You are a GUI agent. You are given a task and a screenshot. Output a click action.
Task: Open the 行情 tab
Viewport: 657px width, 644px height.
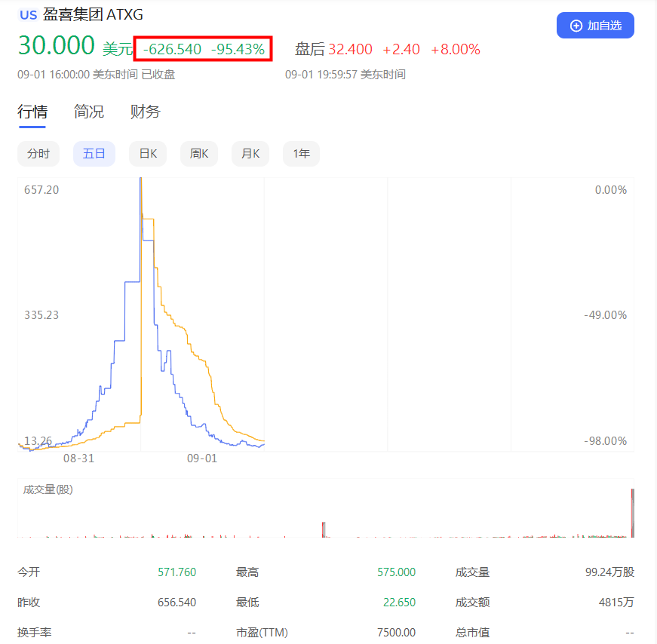point(32,112)
